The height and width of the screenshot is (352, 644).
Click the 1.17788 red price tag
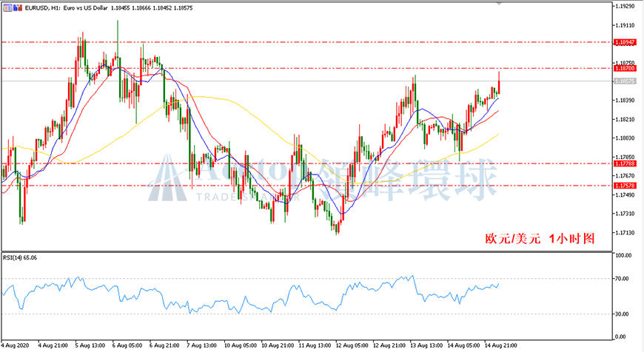click(625, 163)
